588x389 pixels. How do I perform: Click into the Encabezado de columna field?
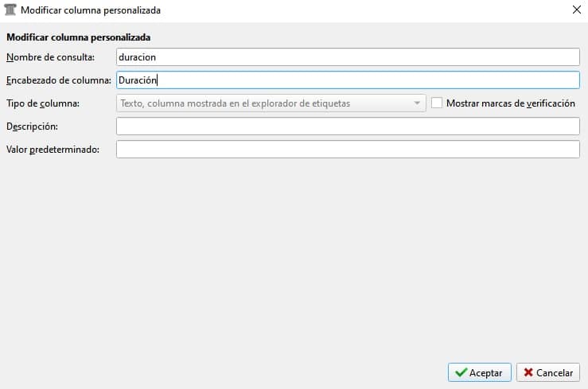348,80
